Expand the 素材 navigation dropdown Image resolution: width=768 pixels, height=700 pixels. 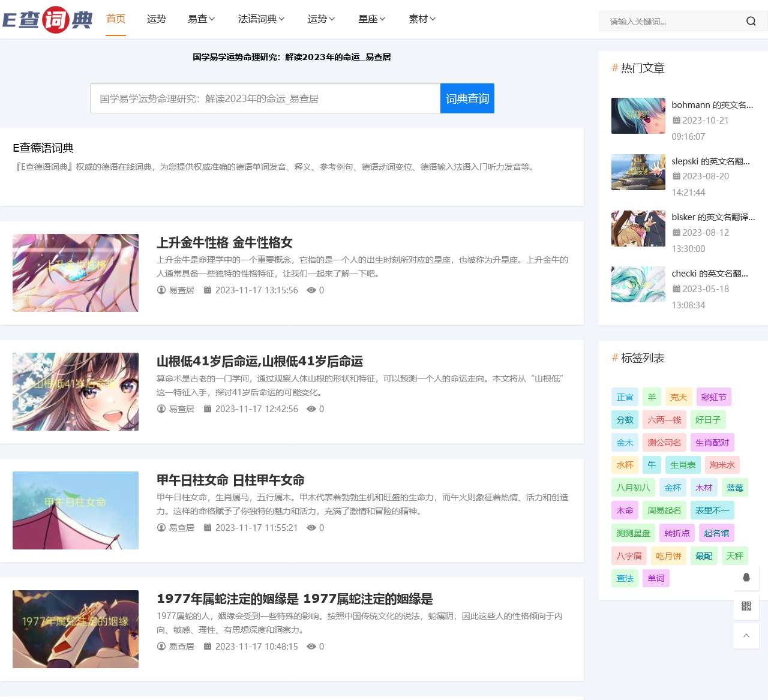pos(422,19)
